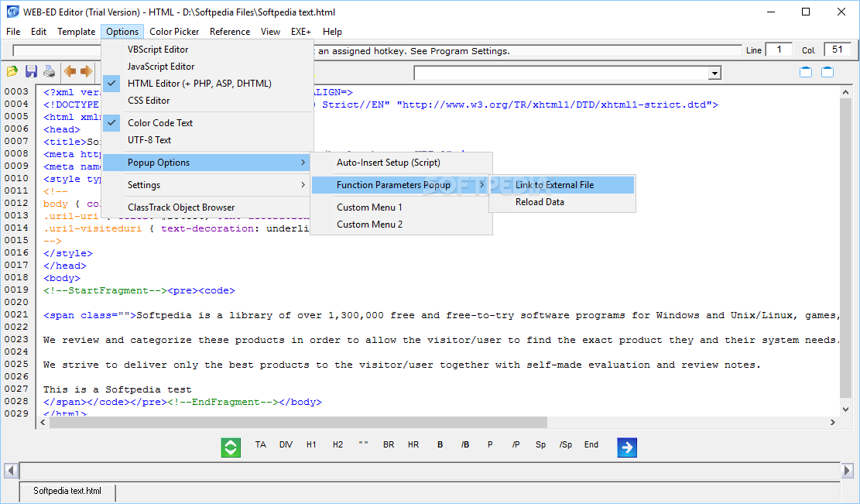This screenshot has height=504, width=860.
Task: Open the Help menu
Action: (332, 31)
